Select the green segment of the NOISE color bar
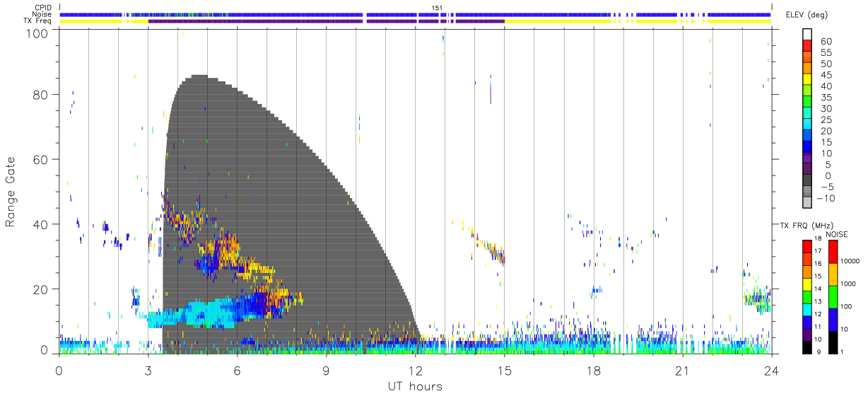The height and width of the screenshot is (401, 868). (833, 297)
